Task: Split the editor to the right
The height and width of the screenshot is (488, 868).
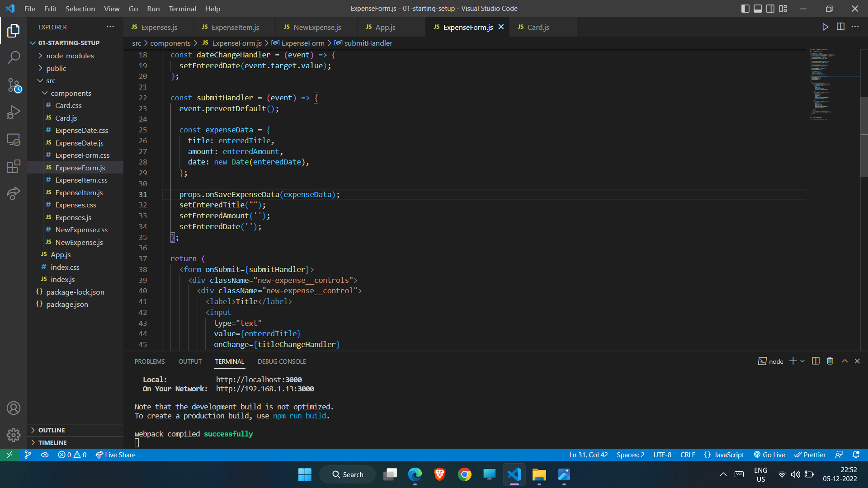Action: point(840,27)
